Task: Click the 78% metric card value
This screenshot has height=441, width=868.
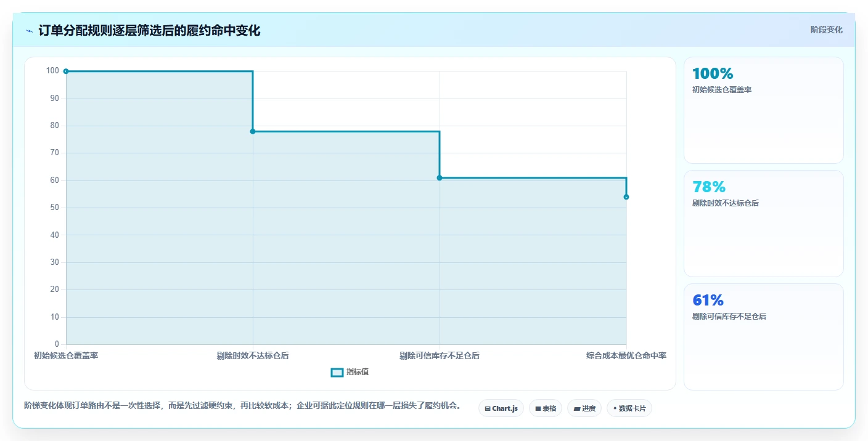Action: [709, 187]
